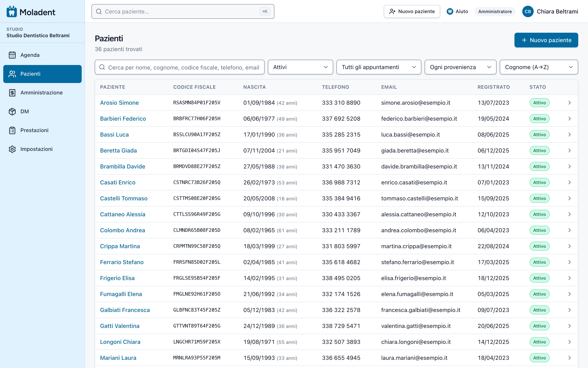Open Bassi Luca row chevron arrow
Viewport: 588px width, 368px height.
[570, 135]
